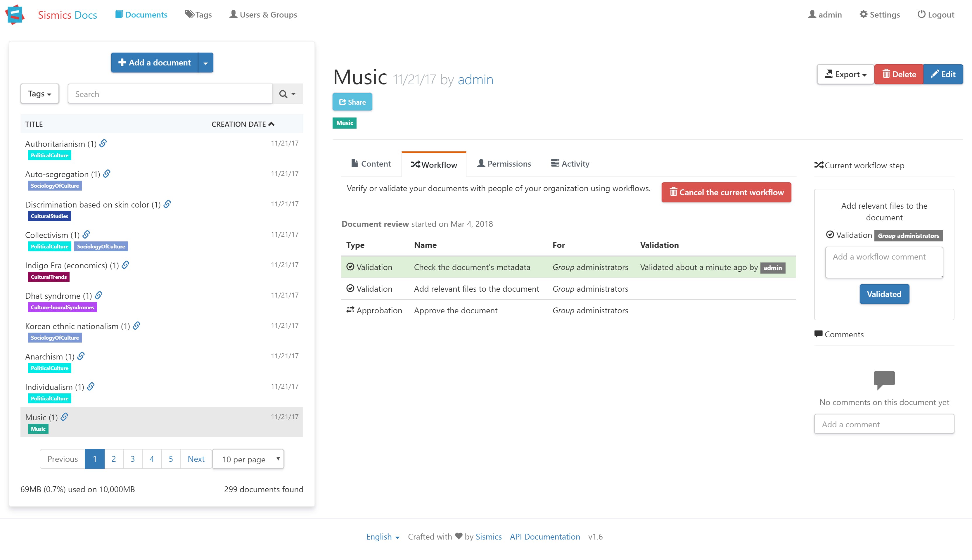Click PoliticalCulture tag under Authoritarianism

[x=50, y=155]
